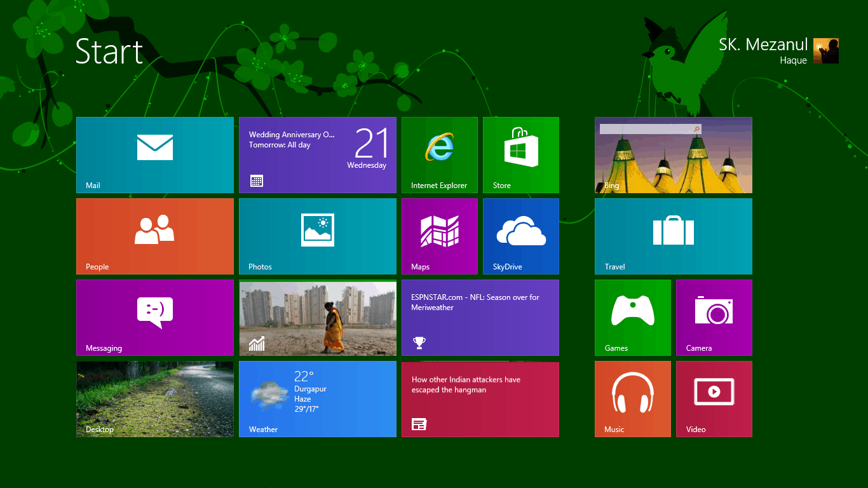Image resolution: width=868 pixels, height=488 pixels.
Task: Launch the Messaging smiley bubble icon
Action: tap(155, 313)
